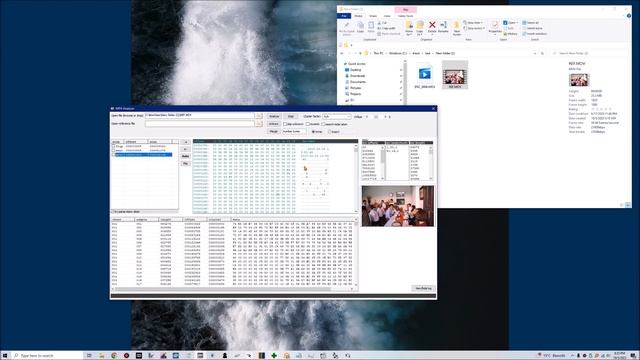
Task: Click the Explorer refresh icon beside address bar
Action: (542, 53)
